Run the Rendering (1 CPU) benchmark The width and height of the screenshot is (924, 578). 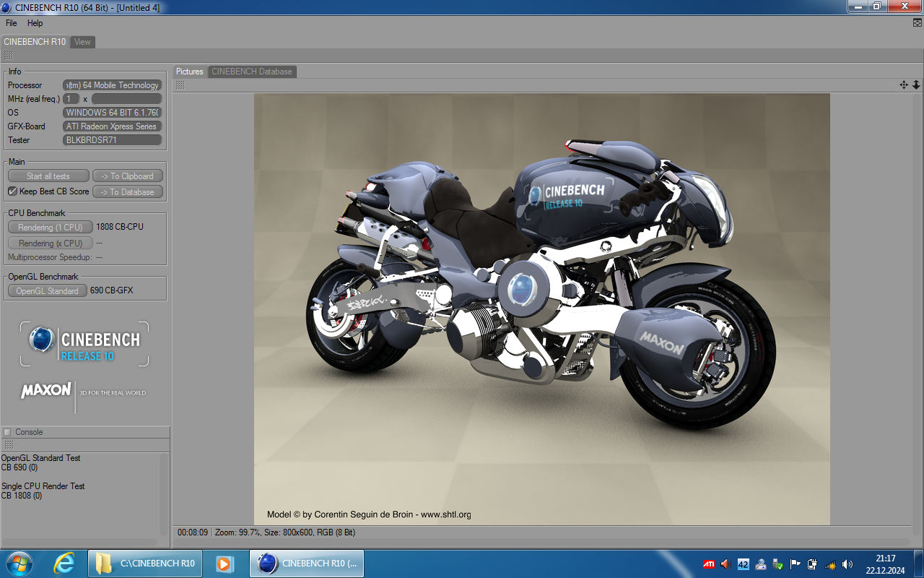(x=50, y=228)
